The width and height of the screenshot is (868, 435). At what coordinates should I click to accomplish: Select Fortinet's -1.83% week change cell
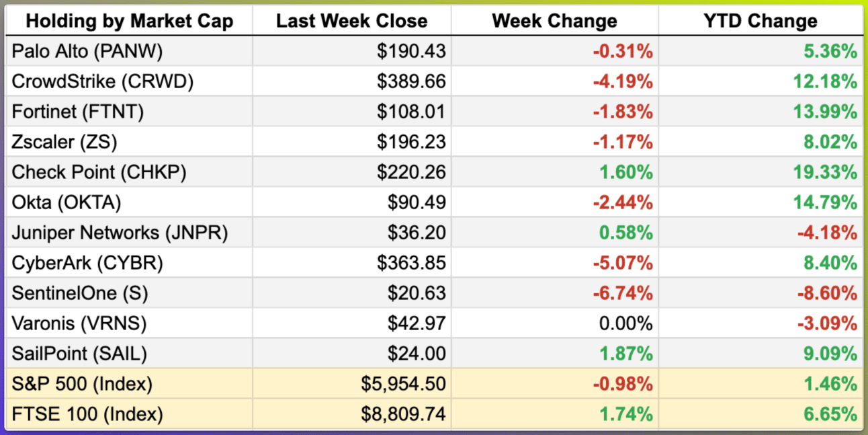[x=623, y=112]
